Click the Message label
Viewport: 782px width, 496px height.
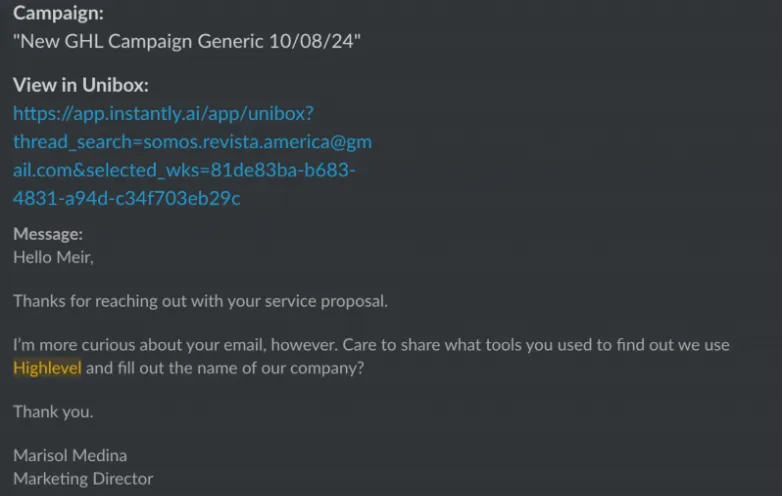[48, 234]
